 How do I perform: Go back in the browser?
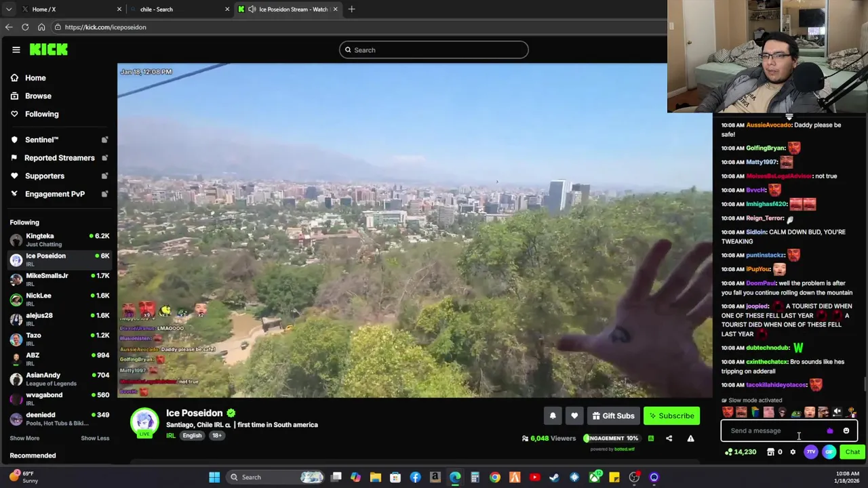click(9, 27)
